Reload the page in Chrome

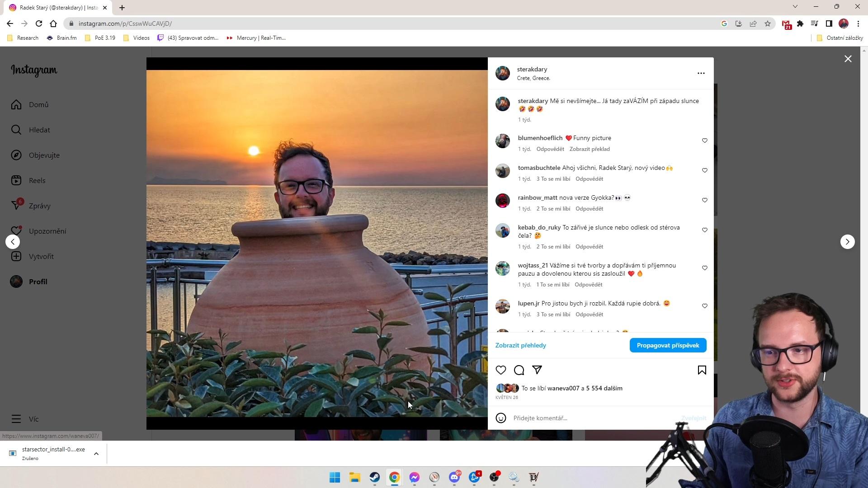pyautogui.click(x=39, y=23)
